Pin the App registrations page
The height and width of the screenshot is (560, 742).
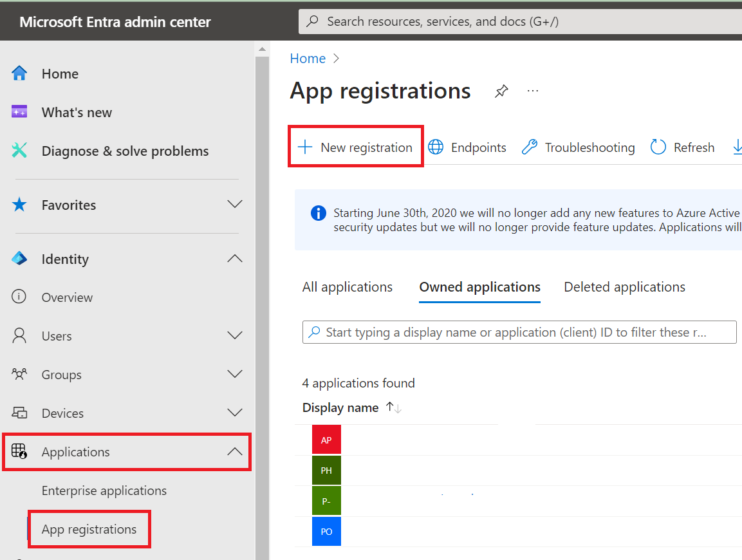point(501,91)
